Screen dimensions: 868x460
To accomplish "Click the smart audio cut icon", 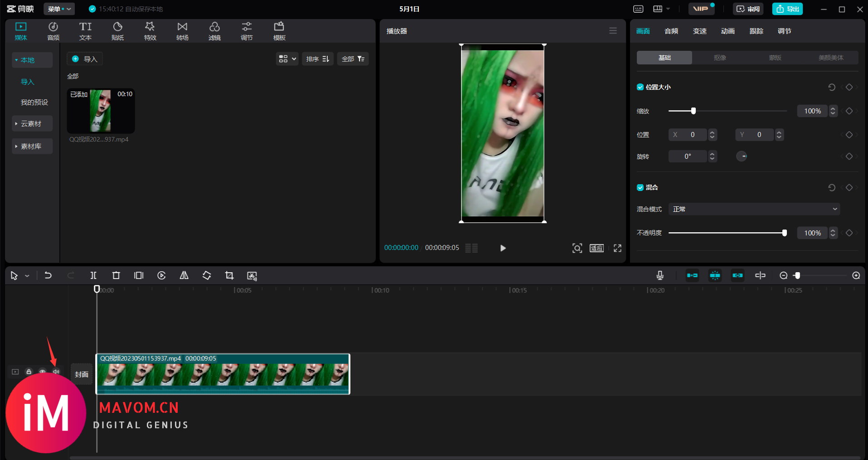I will pos(252,276).
